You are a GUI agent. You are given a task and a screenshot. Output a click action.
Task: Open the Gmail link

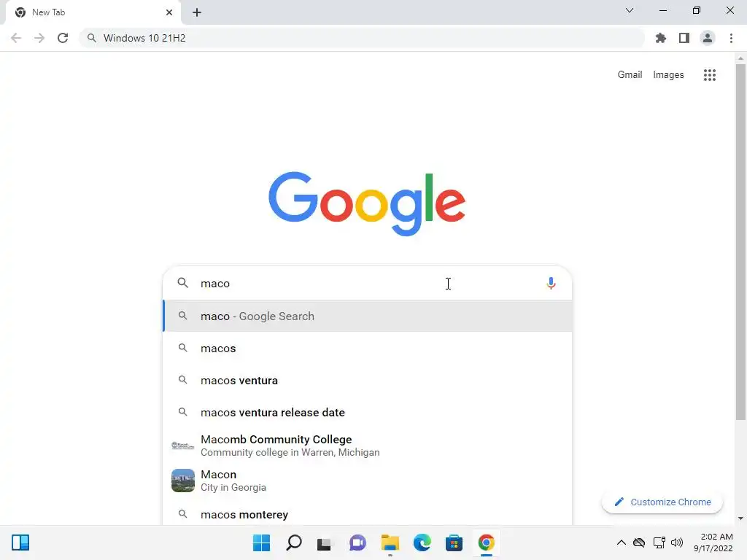[630, 75]
